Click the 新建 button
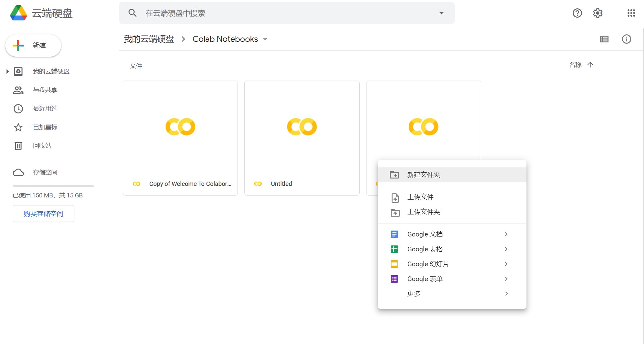This screenshot has height=344, width=644. [33, 46]
